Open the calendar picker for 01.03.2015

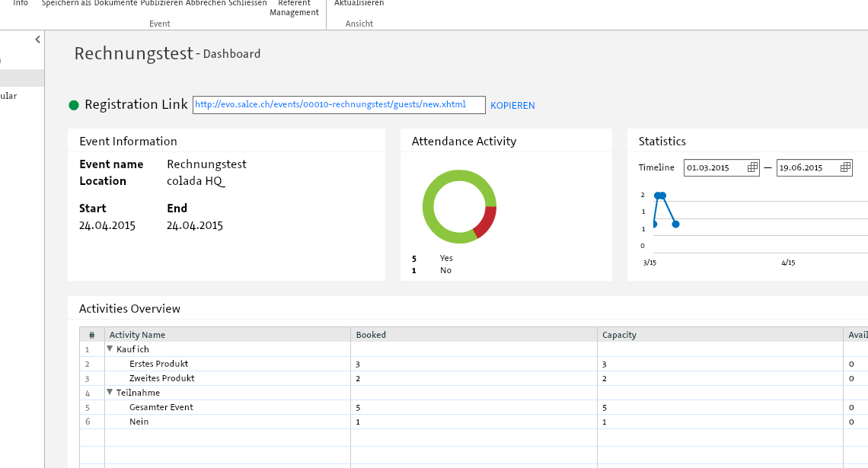(752, 167)
